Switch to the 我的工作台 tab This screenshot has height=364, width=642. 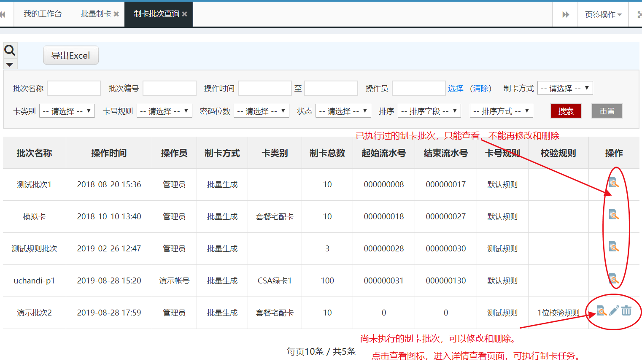point(43,14)
